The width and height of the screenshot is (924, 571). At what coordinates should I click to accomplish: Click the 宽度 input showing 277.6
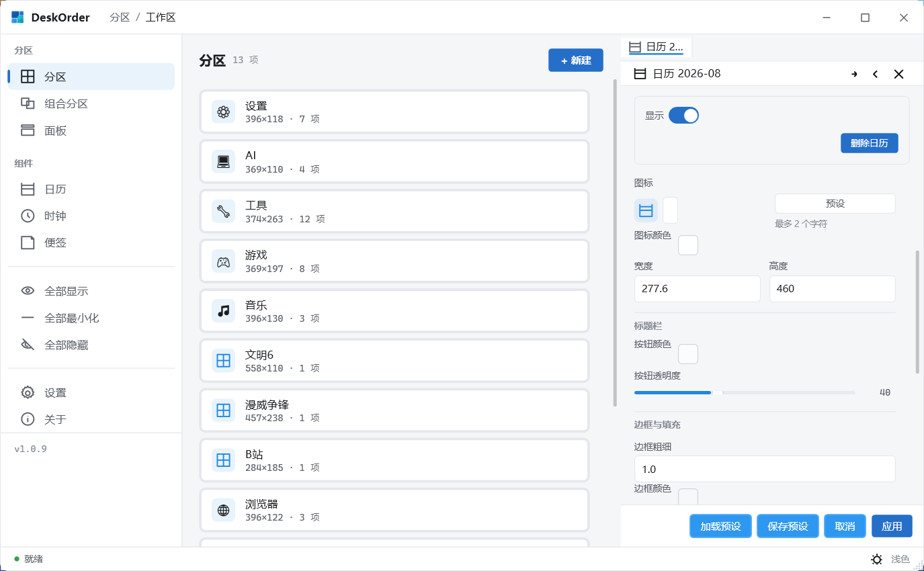point(698,289)
